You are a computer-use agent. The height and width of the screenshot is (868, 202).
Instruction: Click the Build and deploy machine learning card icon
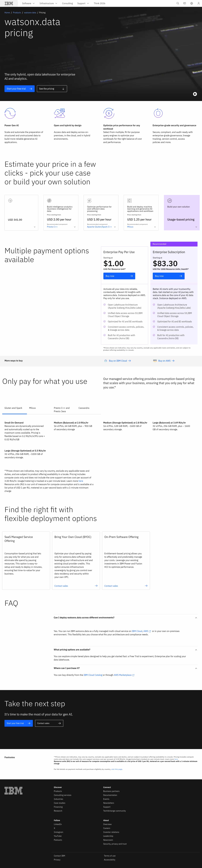129,200
